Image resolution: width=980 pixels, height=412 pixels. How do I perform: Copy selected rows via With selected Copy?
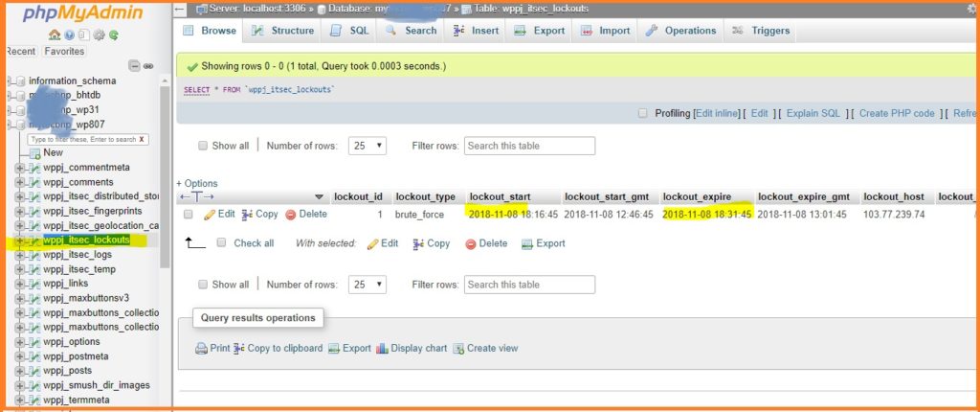point(432,243)
